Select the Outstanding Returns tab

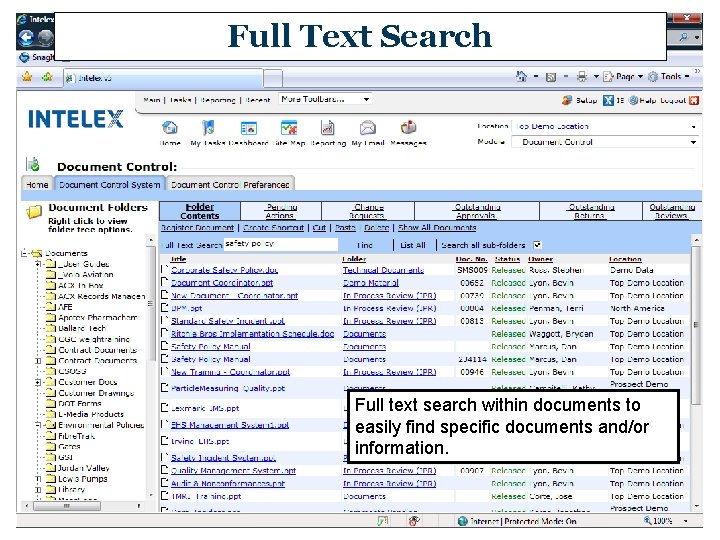(591, 211)
